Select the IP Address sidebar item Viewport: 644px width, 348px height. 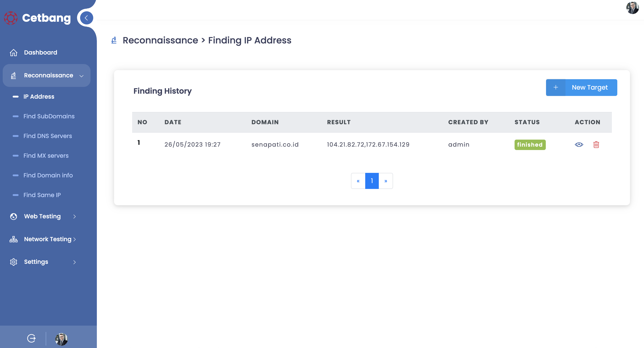coord(38,96)
